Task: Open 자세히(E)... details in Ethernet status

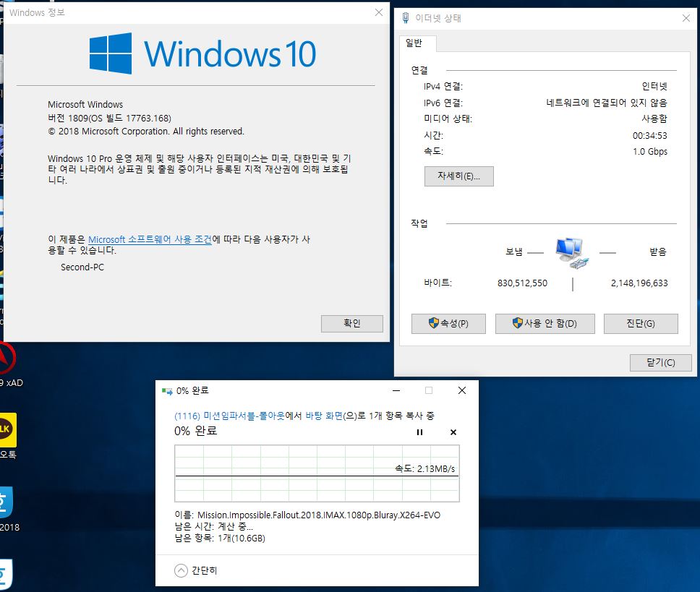Action: click(x=459, y=176)
